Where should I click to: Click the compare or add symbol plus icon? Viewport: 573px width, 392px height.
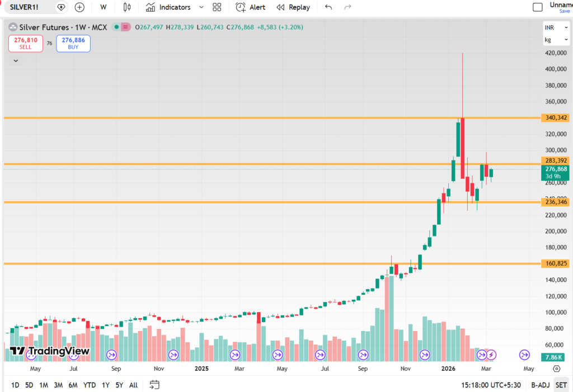pyautogui.click(x=79, y=7)
